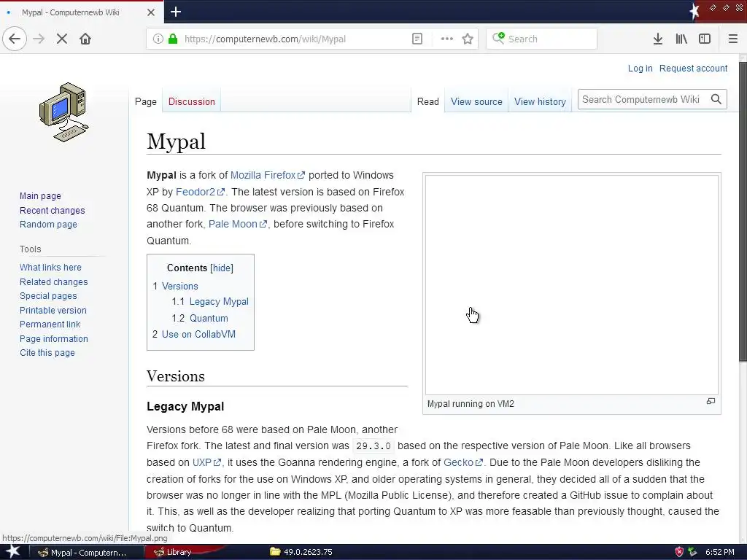Follow the Feodor2 external link
This screenshot has width=747, height=560.
point(200,192)
